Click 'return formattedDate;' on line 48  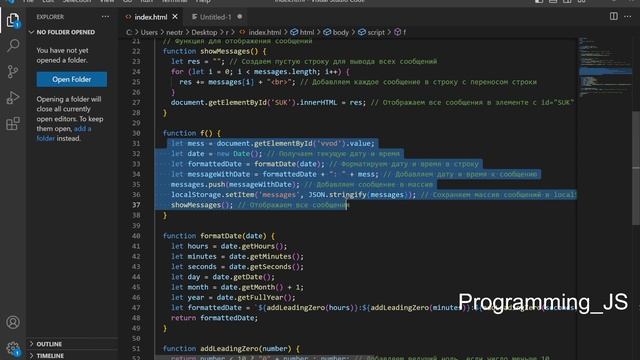pos(214,318)
